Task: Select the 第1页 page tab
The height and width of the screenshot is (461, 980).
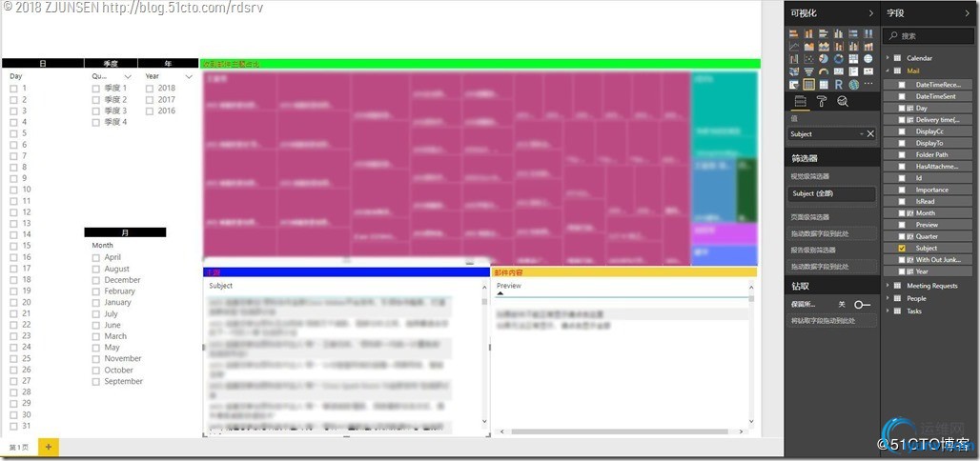Action: (19, 448)
